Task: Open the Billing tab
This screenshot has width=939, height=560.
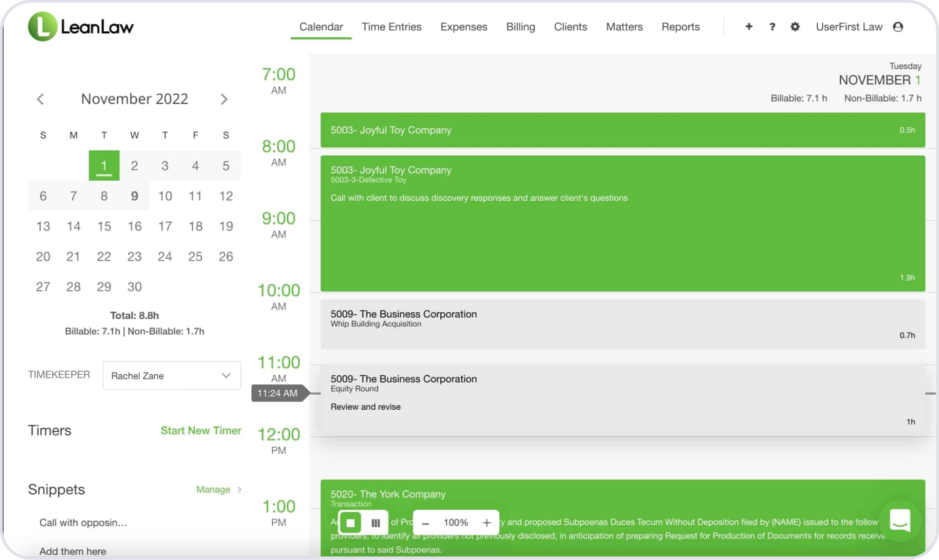Action: click(520, 27)
